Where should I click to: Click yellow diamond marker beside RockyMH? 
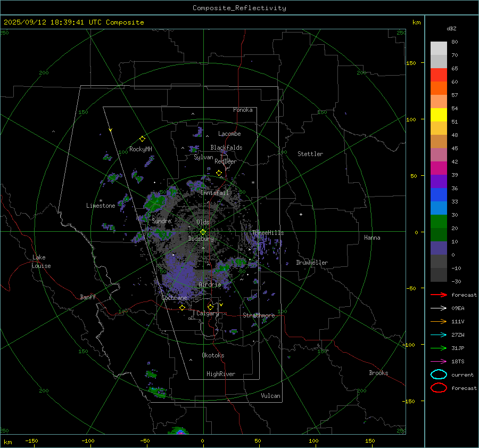click(142, 139)
